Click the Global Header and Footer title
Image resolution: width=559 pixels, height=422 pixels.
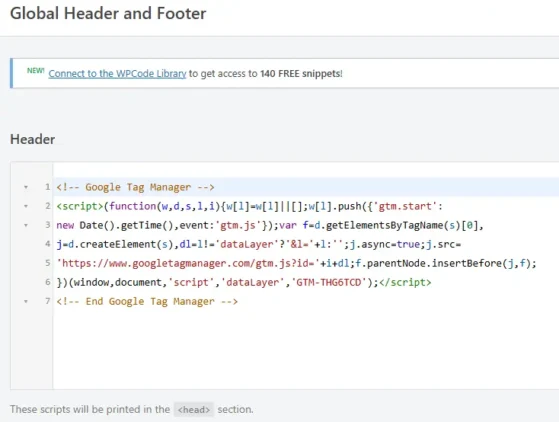[108, 14]
